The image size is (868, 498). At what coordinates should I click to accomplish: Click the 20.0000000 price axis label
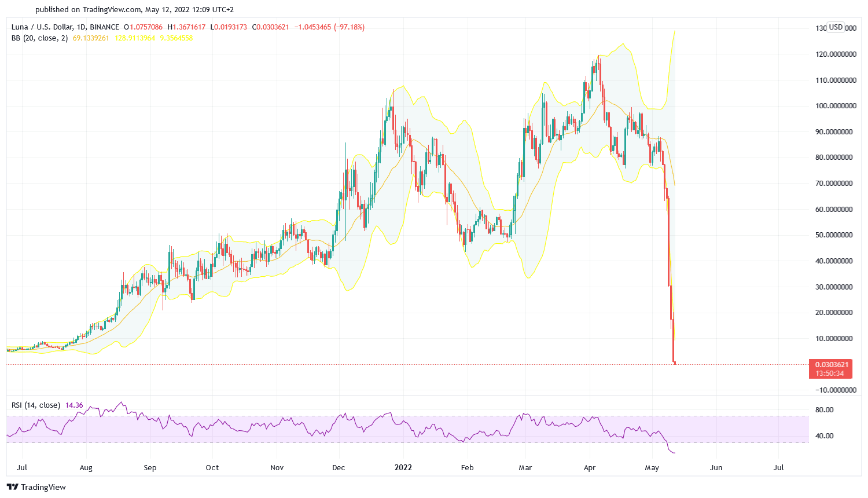[x=834, y=313]
